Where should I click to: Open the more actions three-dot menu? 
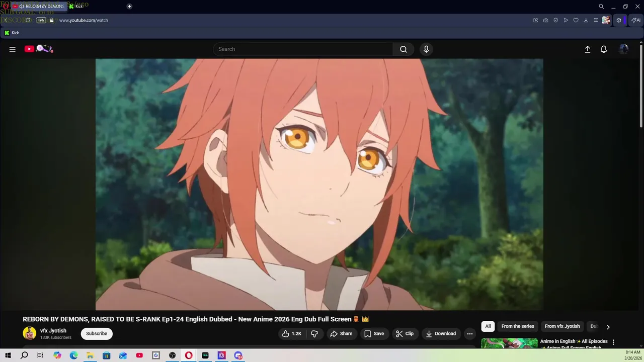(x=470, y=334)
